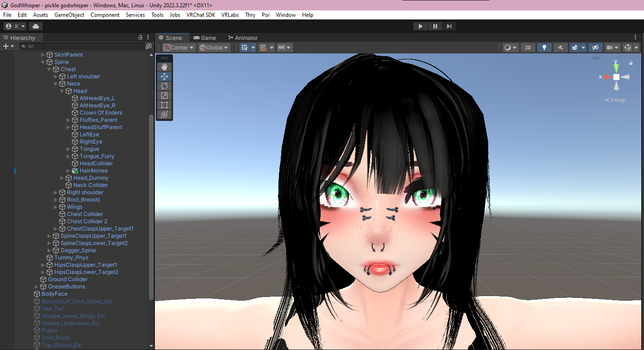
Task: Open the Center pivot dropdown
Action: (179, 48)
